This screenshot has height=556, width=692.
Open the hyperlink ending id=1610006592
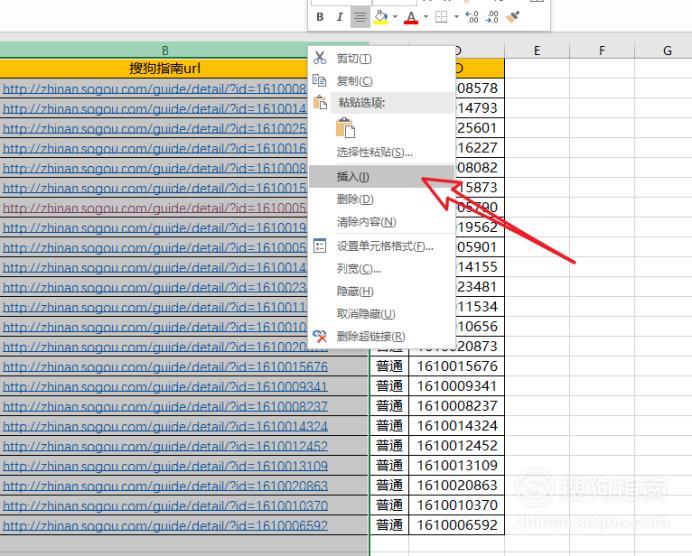165,526
